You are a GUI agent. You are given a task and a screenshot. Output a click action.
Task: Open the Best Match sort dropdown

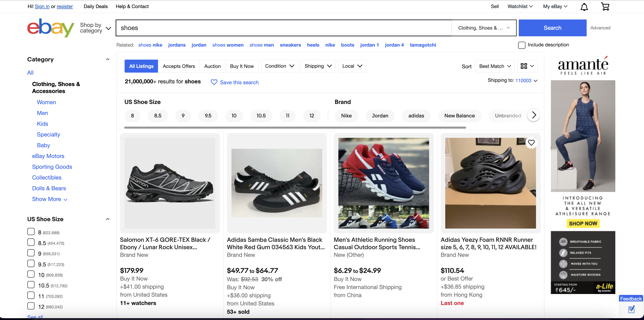[x=495, y=66]
